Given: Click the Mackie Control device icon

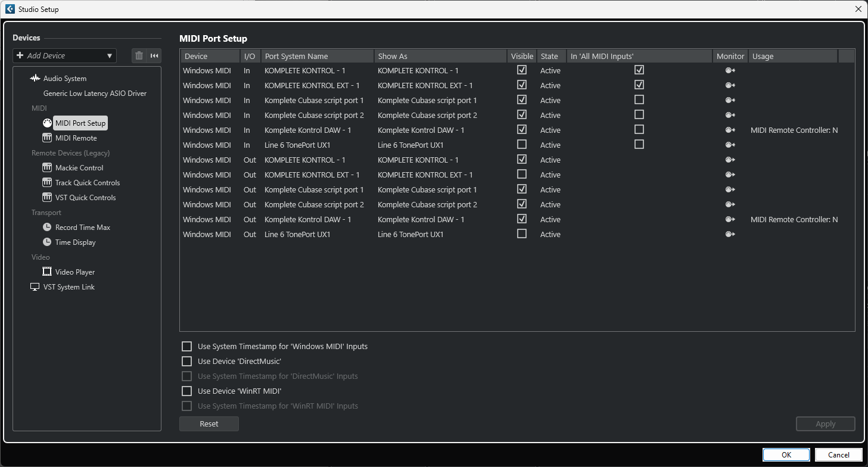Looking at the screenshot, I should 47,168.
